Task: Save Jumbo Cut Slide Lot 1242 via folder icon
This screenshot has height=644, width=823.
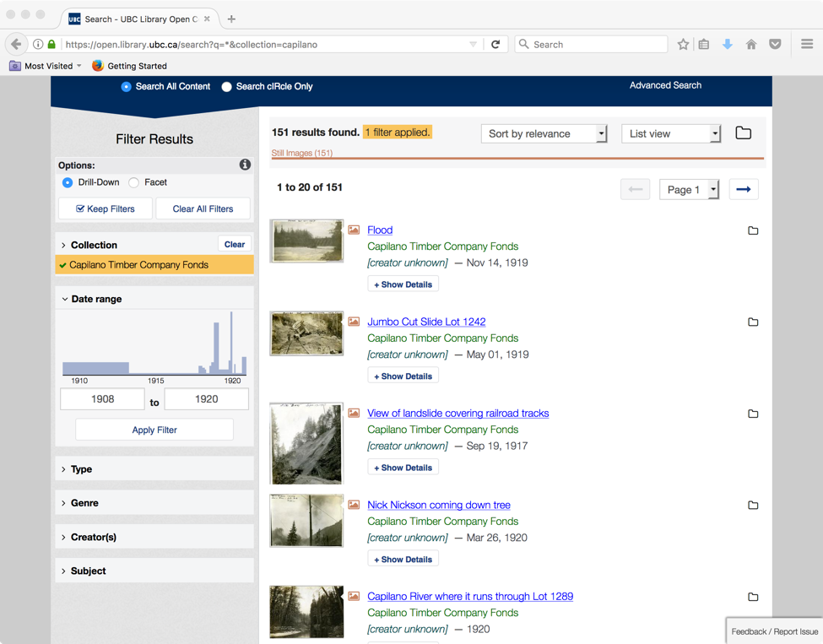Action: pos(753,322)
